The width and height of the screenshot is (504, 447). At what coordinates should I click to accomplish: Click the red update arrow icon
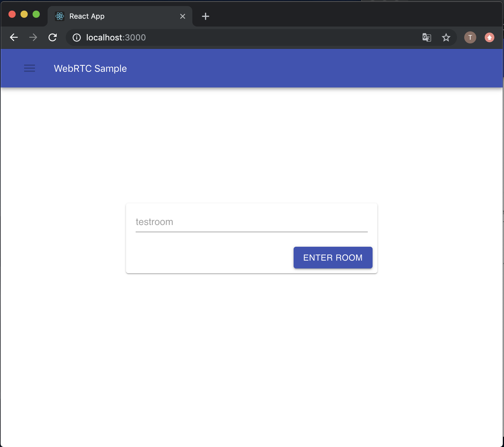(x=489, y=37)
